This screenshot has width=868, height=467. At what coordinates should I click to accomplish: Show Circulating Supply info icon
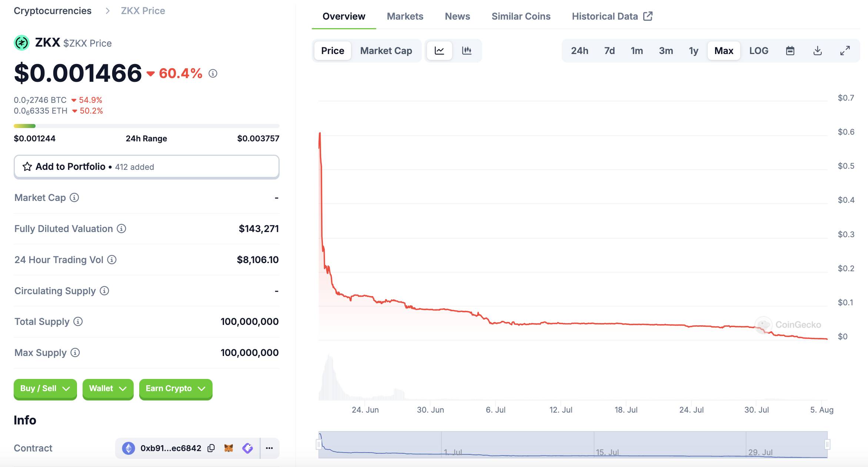(x=104, y=291)
